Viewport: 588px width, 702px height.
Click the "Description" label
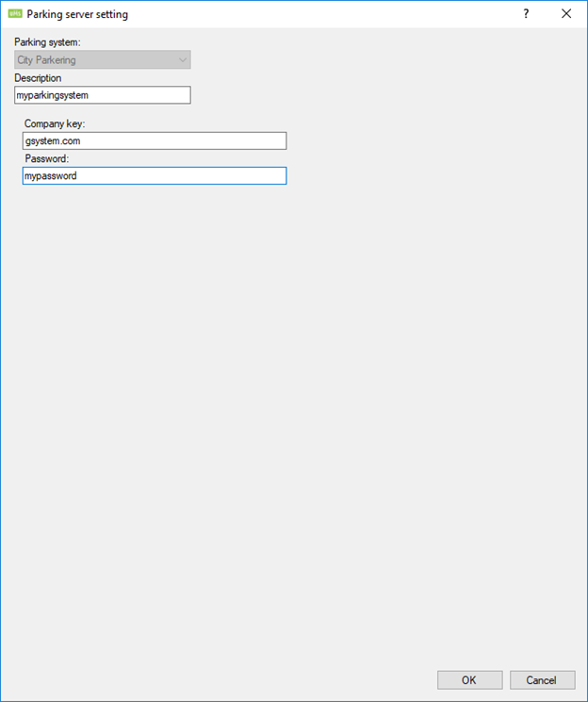38,78
